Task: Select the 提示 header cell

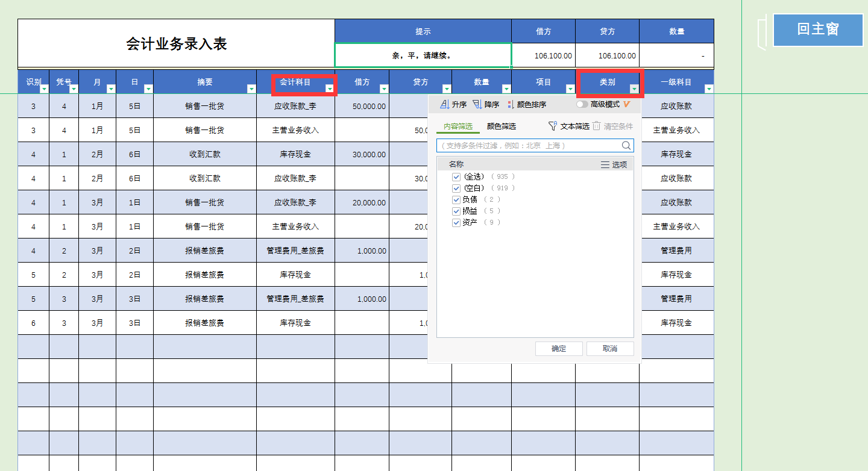Action: [423, 31]
